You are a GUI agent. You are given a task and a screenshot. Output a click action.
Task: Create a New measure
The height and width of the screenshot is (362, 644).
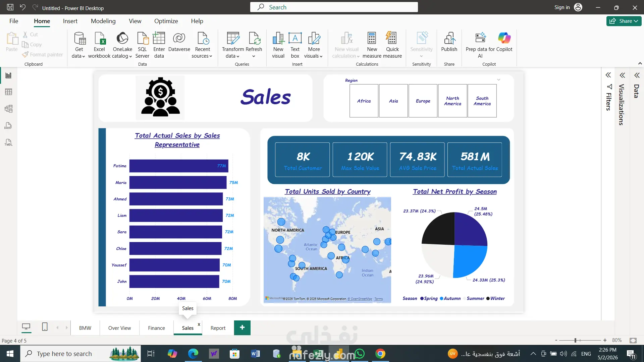click(372, 45)
